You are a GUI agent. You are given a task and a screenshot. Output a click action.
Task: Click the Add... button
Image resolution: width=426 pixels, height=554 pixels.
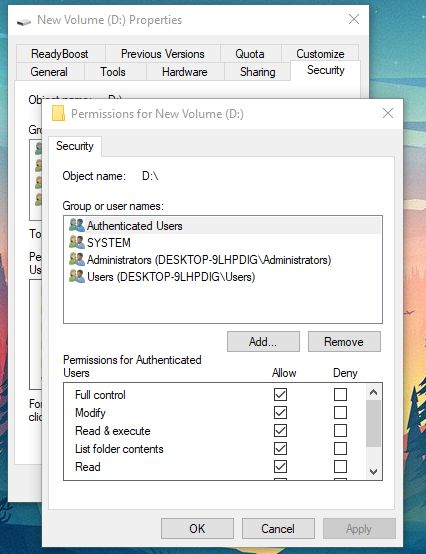click(263, 341)
